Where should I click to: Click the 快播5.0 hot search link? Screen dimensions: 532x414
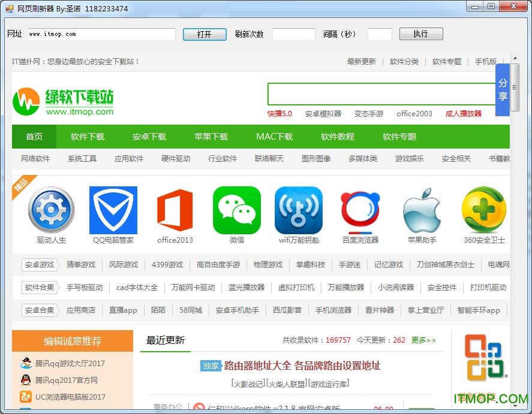(279, 113)
